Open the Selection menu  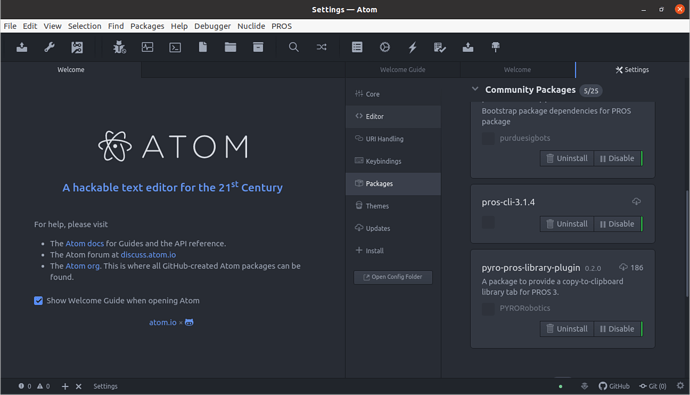(84, 26)
